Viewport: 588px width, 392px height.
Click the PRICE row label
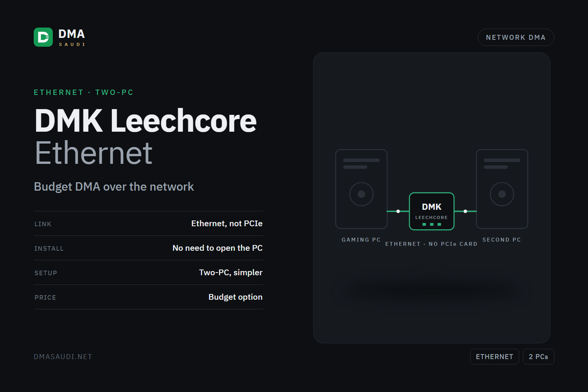pyautogui.click(x=45, y=297)
